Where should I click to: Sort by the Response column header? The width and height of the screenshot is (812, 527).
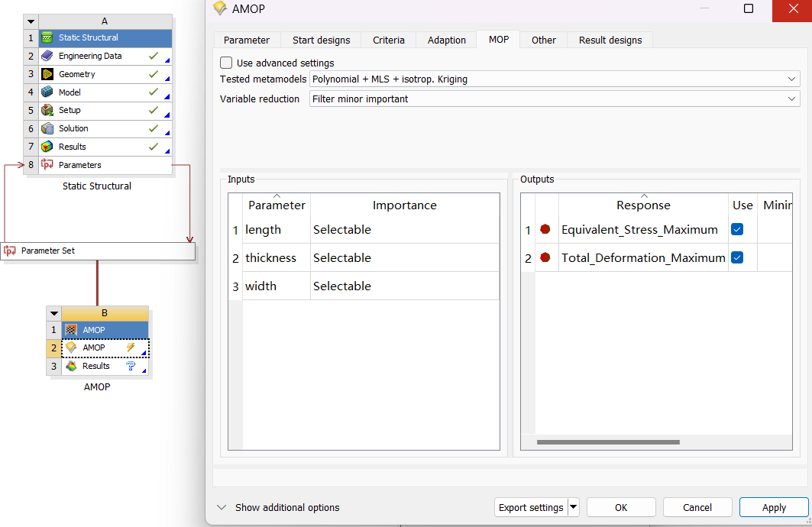(x=643, y=205)
